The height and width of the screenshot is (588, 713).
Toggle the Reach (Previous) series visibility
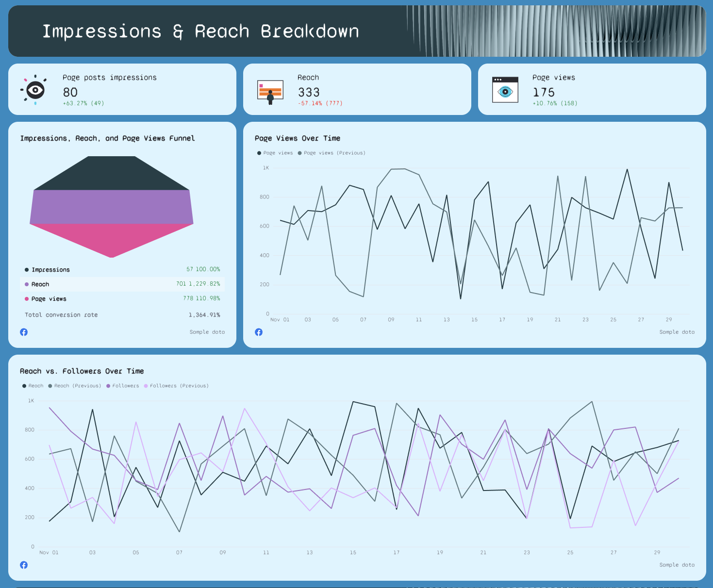75,385
